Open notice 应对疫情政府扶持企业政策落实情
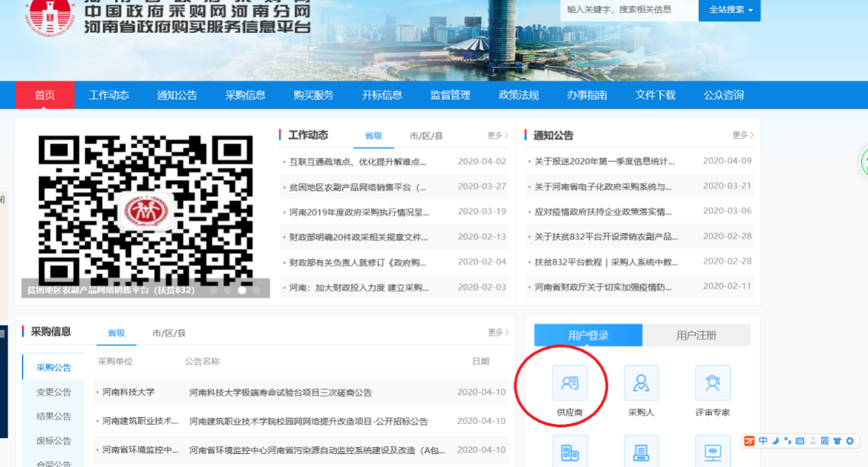This screenshot has height=467, width=868. click(604, 211)
